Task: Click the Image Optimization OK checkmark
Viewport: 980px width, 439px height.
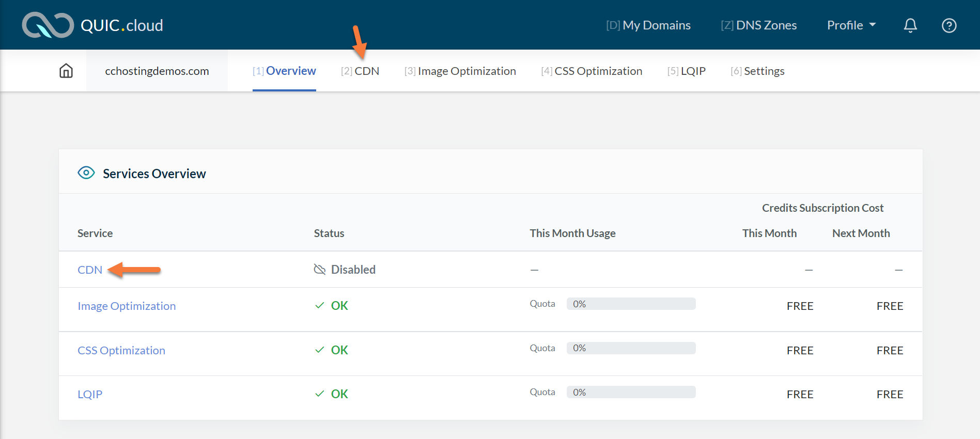Action: (x=320, y=306)
